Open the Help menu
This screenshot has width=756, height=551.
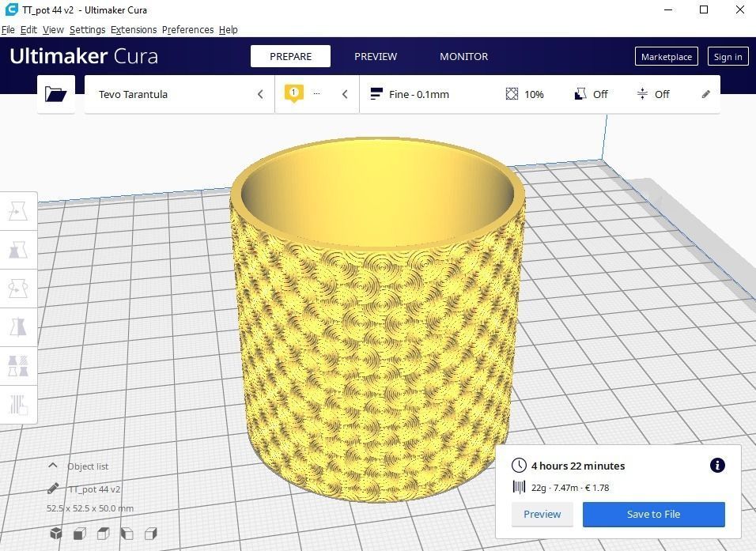[228, 30]
